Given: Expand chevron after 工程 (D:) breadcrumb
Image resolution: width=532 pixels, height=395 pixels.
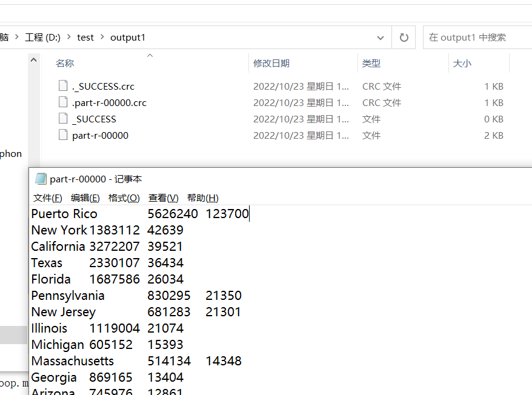Looking at the screenshot, I should [x=69, y=37].
